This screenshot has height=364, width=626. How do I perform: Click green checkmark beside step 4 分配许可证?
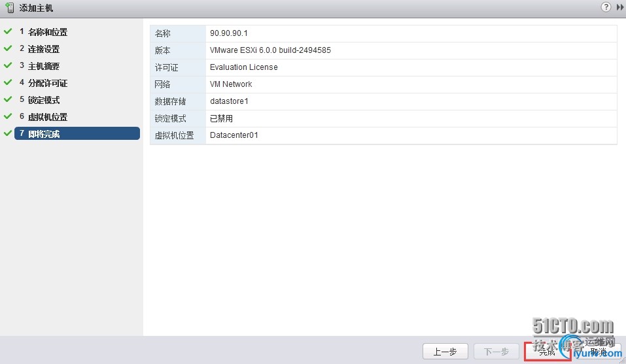tap(8, 82)
